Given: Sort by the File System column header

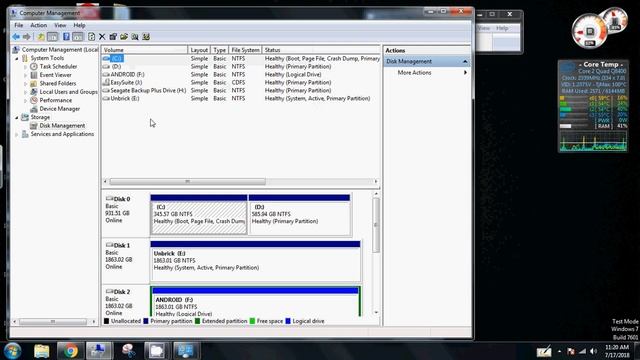Looking at the screenshot, I should pos(245,50).
